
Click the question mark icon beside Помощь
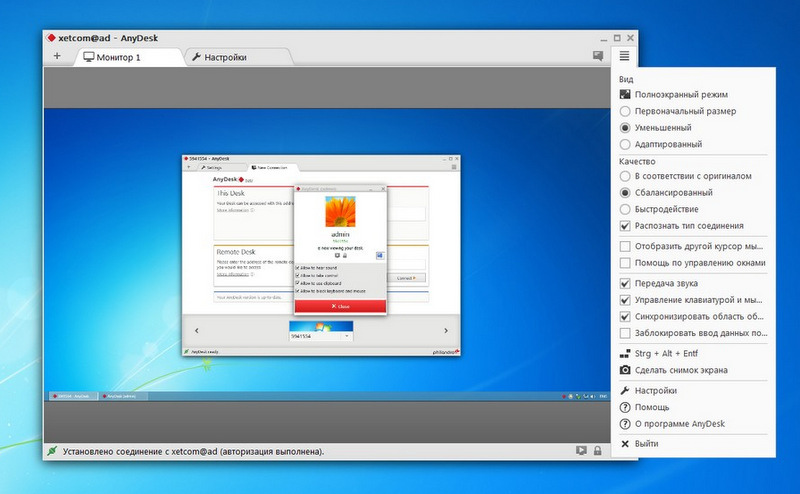coord(625,407)
